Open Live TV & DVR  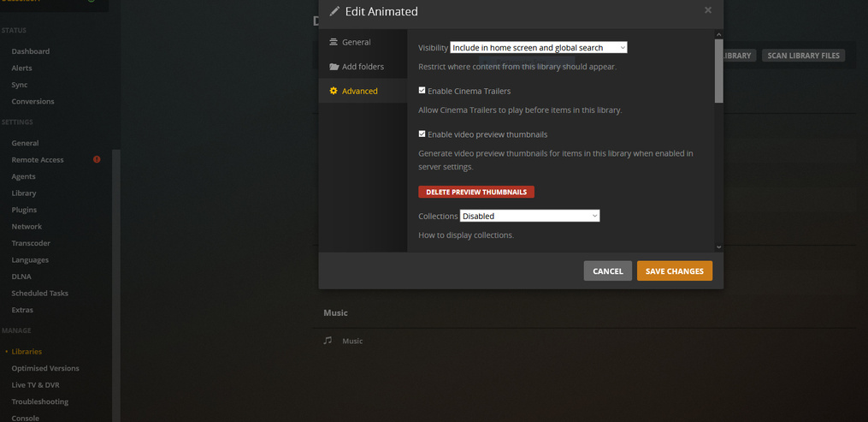tap(35, 385)
